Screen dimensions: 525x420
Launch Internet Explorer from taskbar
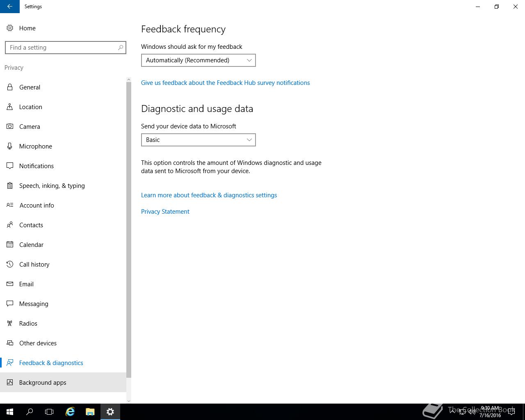click(70, 412)
